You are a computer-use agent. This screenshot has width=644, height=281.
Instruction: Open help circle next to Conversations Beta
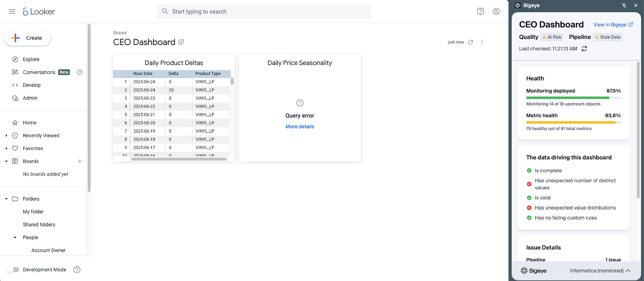point(80,72)
